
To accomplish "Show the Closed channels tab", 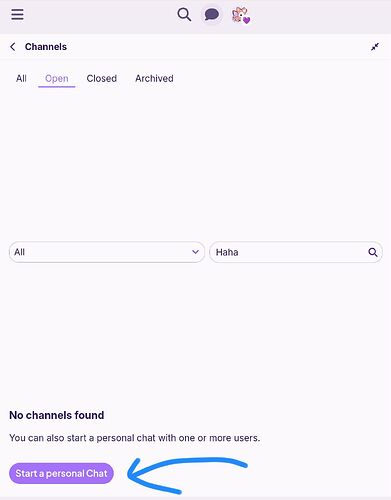I will click(102, 79).
